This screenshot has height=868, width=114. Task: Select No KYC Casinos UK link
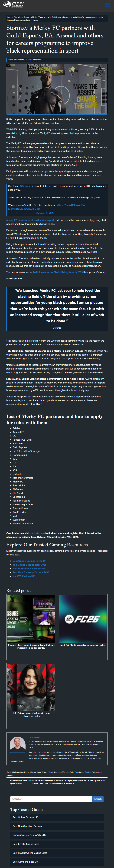(23, 576)
